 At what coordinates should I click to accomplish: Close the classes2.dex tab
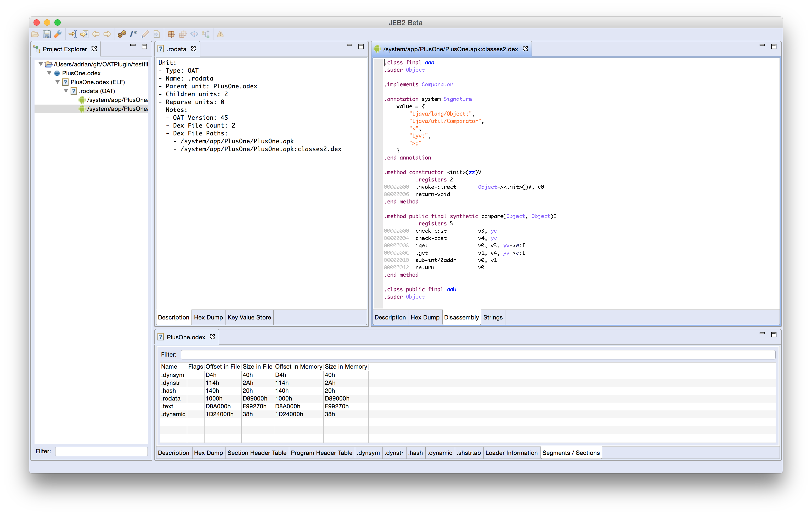[x=525, y=49]
